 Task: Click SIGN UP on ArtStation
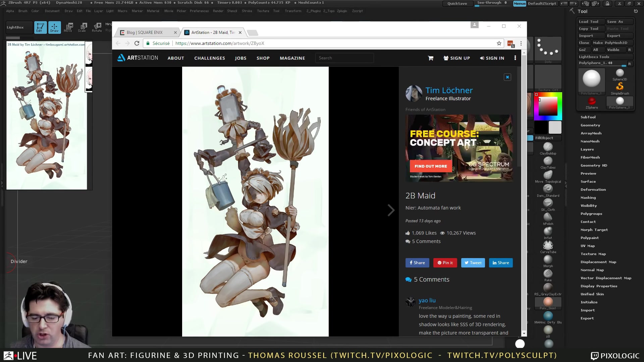tap(457, 58)
